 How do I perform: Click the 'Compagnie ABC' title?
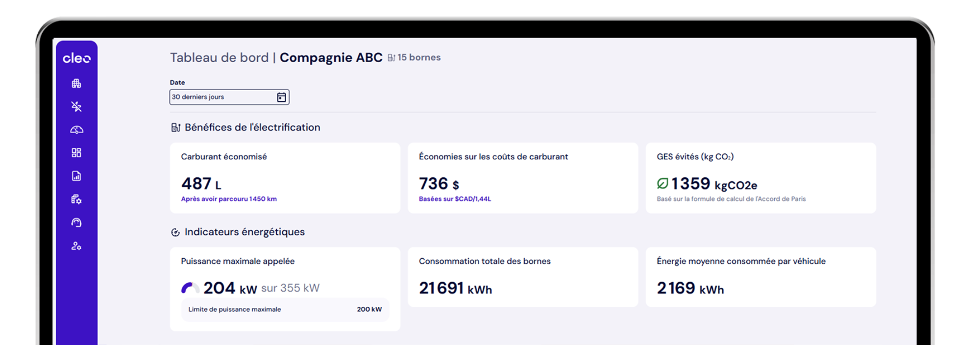[331, 57]
